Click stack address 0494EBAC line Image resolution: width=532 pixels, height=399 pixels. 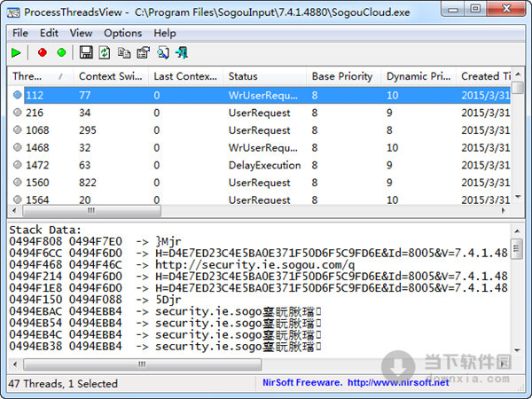point(165,311)
